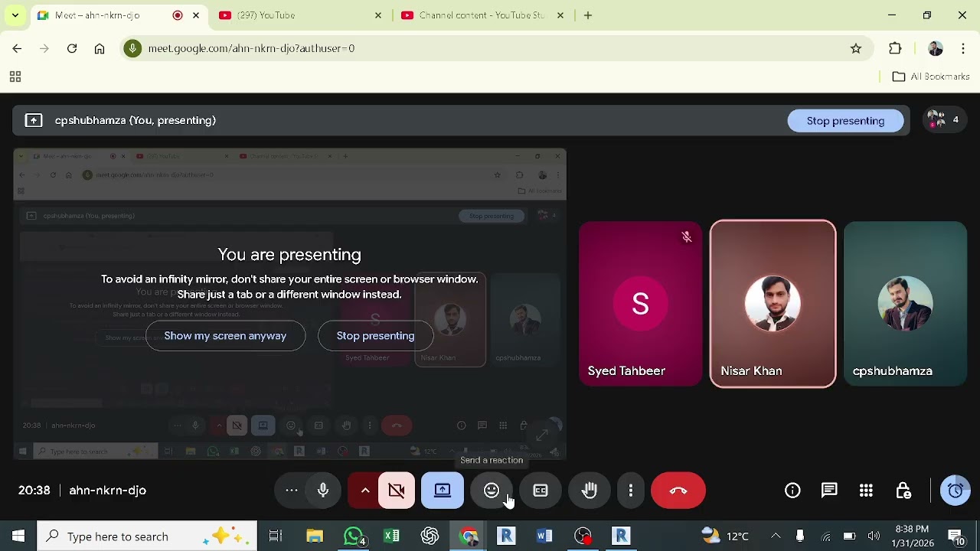Click the Syed Tahbeer muted microphone indicator
The image size is (980, 551).
[x=687, y=237]
